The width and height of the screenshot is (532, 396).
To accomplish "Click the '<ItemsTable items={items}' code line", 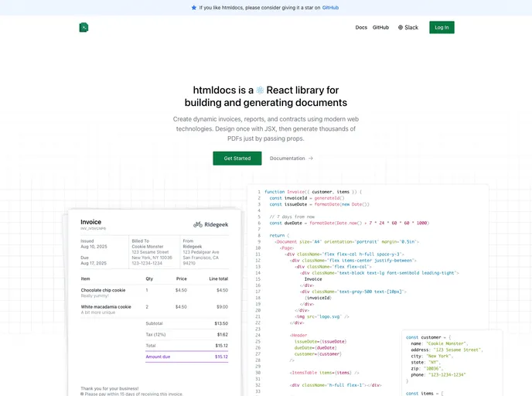I will pyautogui.click(x=324, y=373).
